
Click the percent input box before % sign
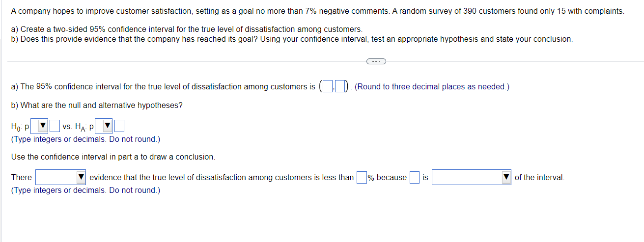(362, 177)
